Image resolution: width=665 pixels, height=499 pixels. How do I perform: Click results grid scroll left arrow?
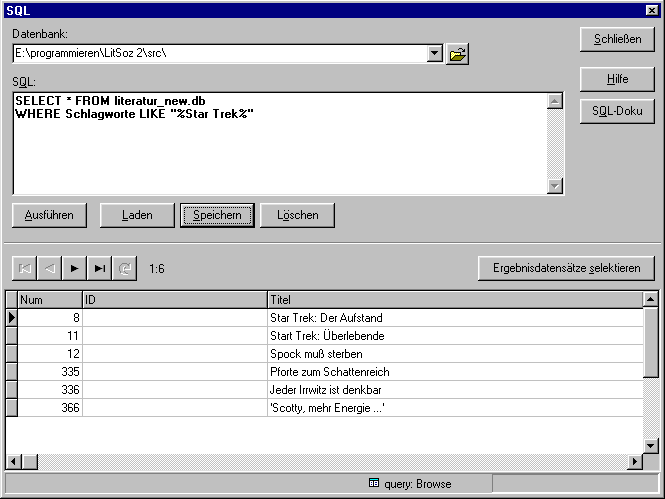click(x=14, y=461)
